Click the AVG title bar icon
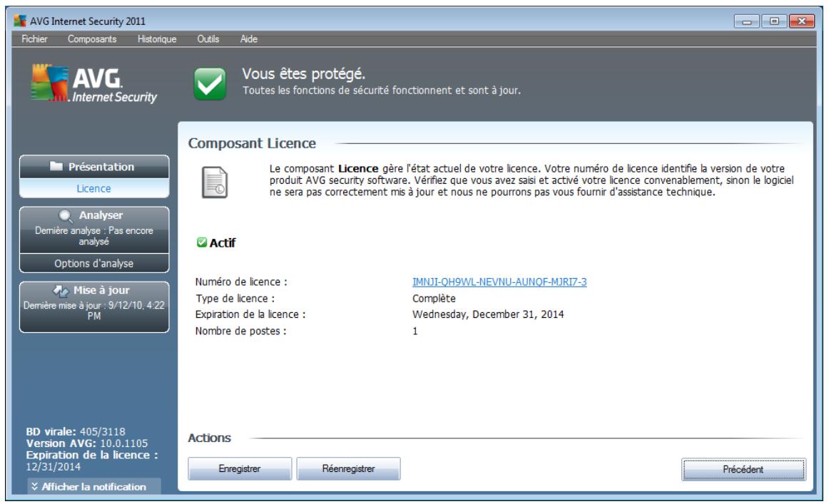The height and width of the screenshot is (504, 829). (x=20, y=21)
